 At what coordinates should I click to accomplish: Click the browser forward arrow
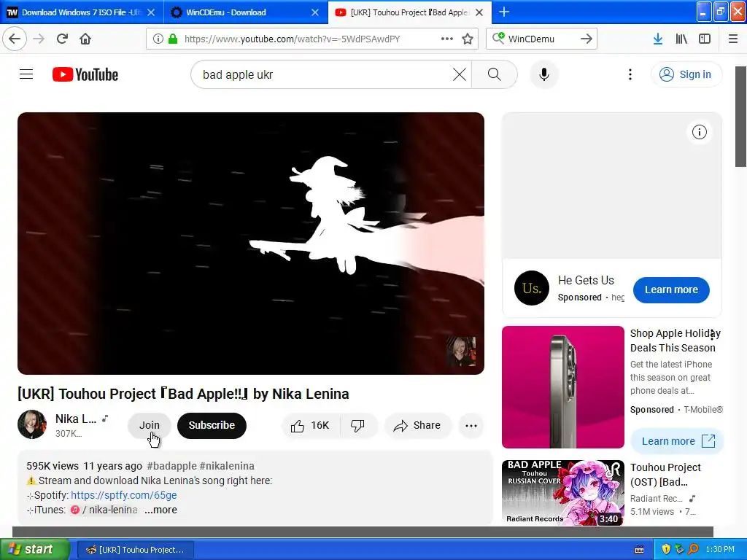click(x=39, y=39)
